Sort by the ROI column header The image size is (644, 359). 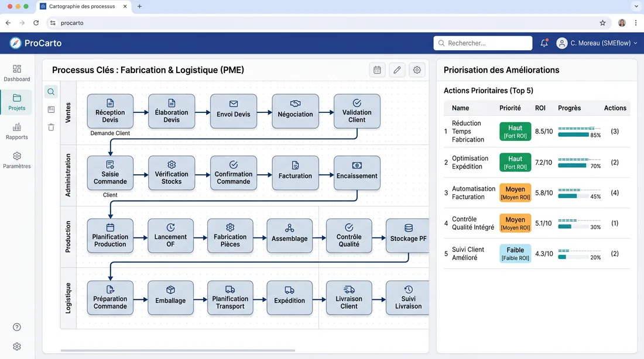(x=540, y=108)
